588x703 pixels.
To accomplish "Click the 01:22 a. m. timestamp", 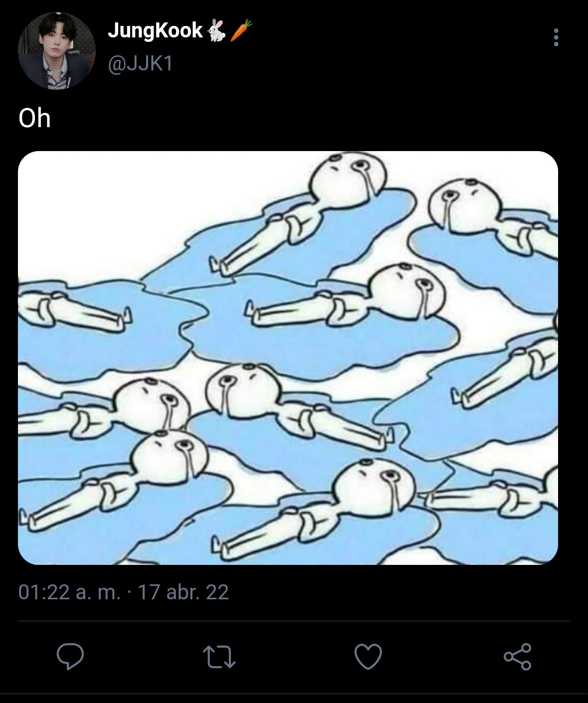I will [x=69, y=592].
